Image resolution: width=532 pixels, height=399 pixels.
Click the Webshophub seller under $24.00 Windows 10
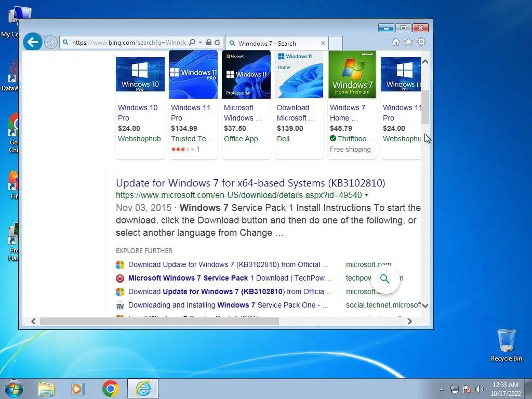tap(139, 139)
